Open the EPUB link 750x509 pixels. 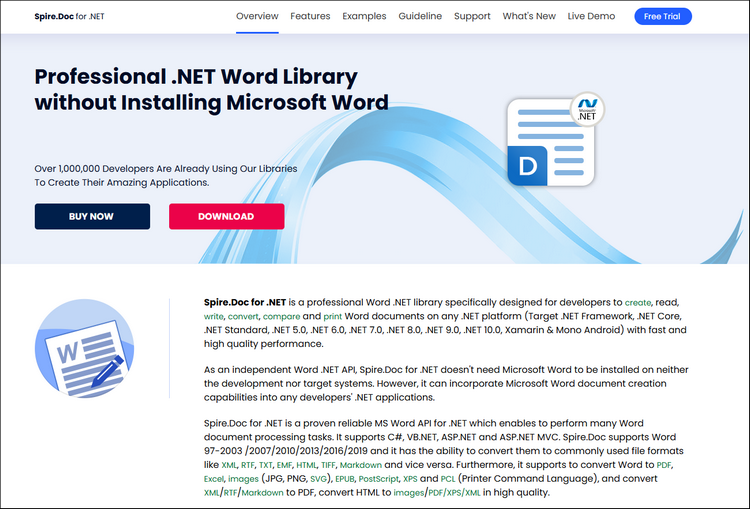tap(344, 479)
